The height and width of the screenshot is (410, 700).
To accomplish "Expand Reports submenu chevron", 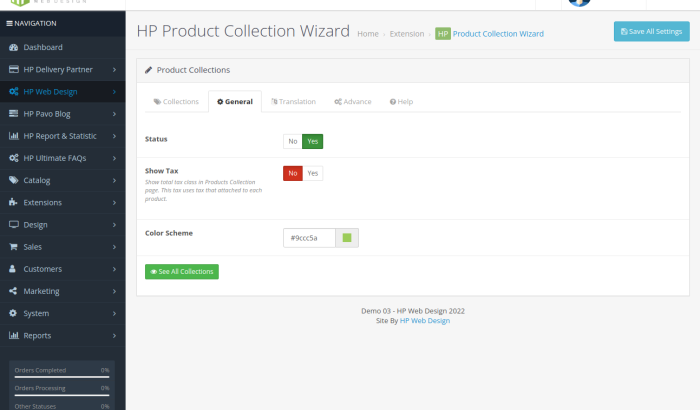I will 114,335.
